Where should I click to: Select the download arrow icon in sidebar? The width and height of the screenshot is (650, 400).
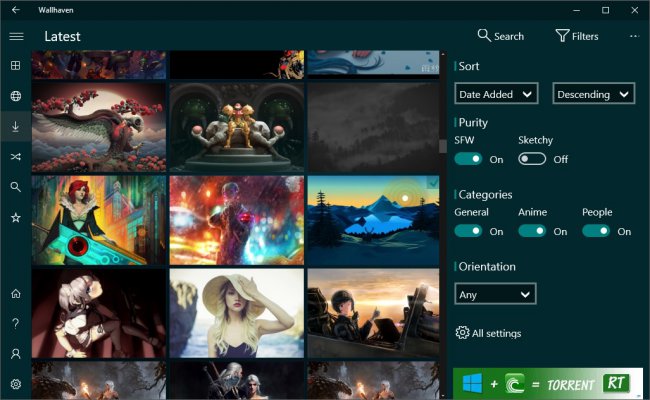pos(16,126)
